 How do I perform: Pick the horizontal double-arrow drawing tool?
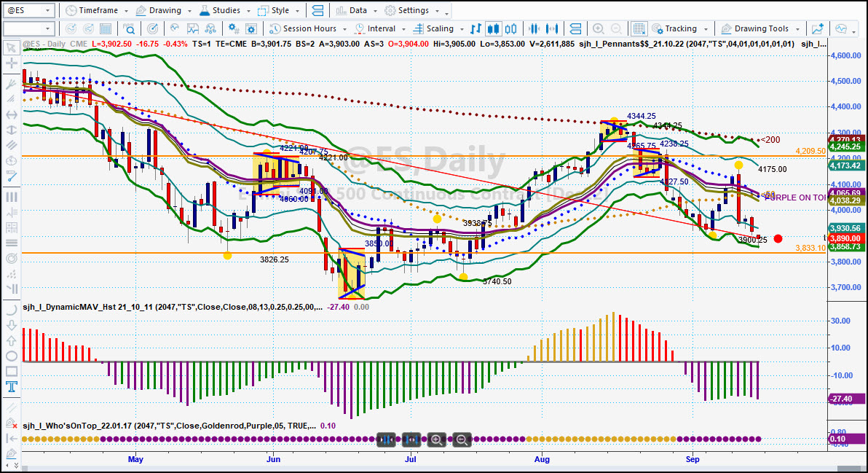tap(10, 114)
